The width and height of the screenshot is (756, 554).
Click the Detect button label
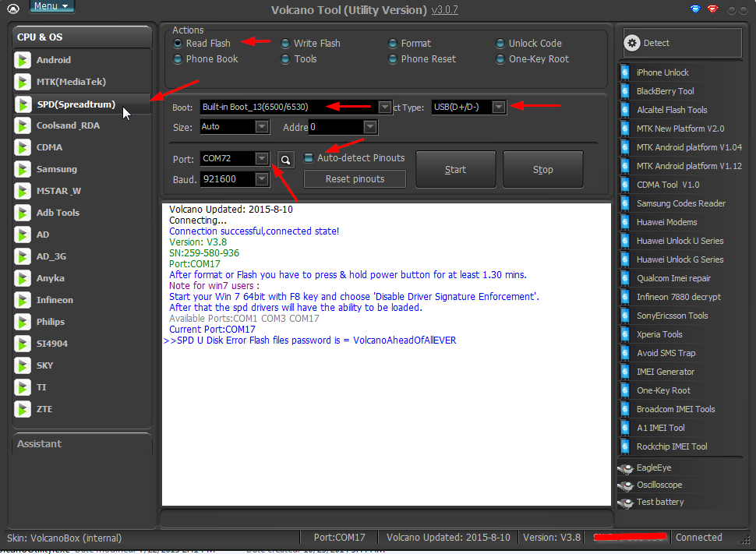click(x=656, y=43)
